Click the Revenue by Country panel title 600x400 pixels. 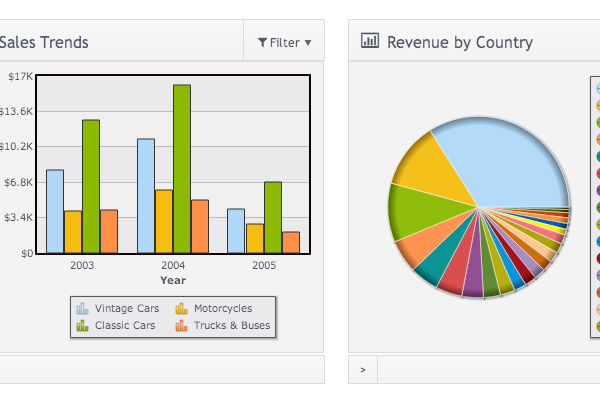(459, 42)
